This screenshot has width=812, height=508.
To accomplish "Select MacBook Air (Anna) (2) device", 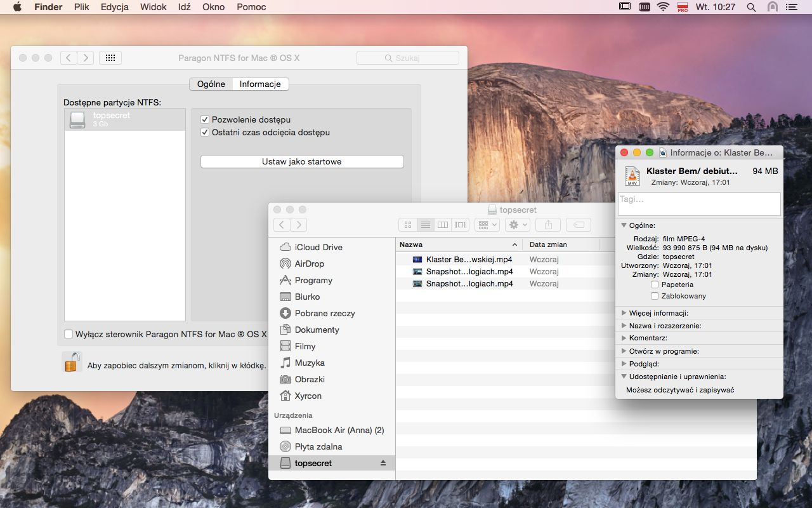I will click(x=331, y=430).
